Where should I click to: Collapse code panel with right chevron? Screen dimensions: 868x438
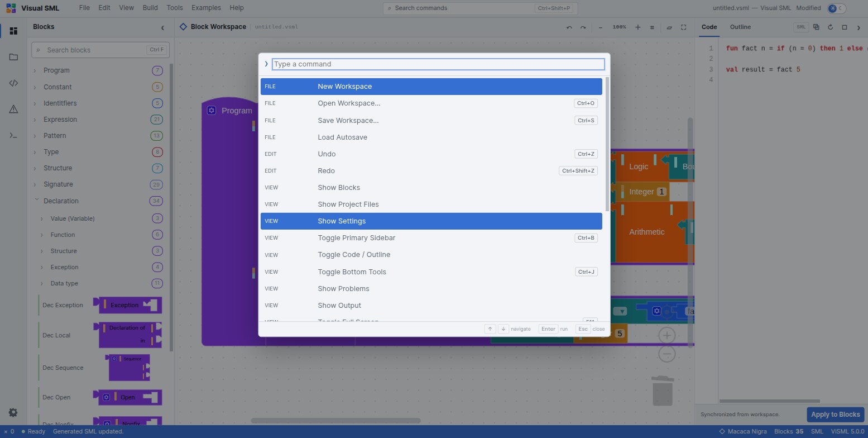pos(859,27)
